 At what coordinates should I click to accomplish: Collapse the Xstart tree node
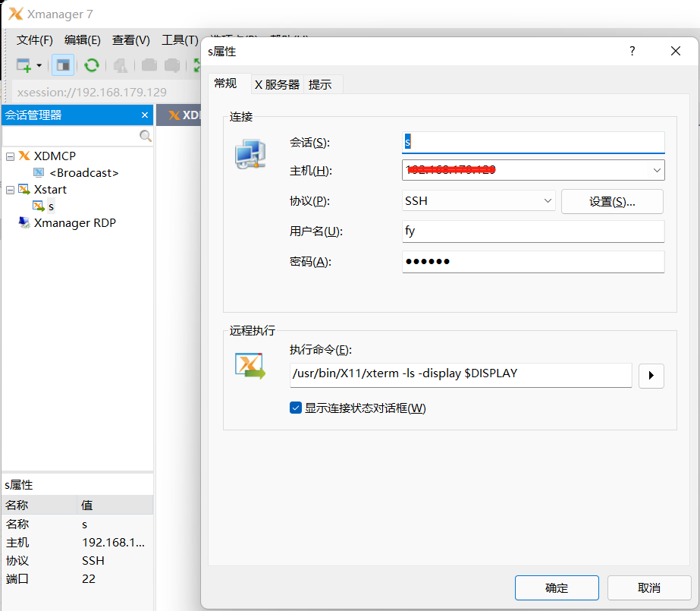click(10, 190)
